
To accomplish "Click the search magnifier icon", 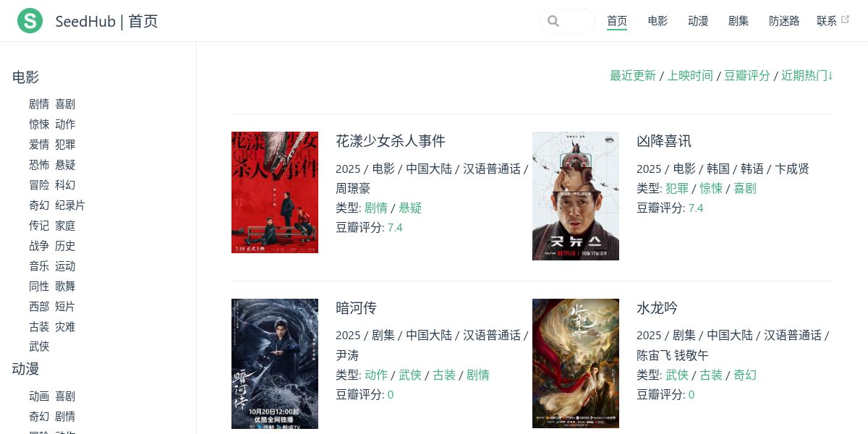I will tap(553, 21).
